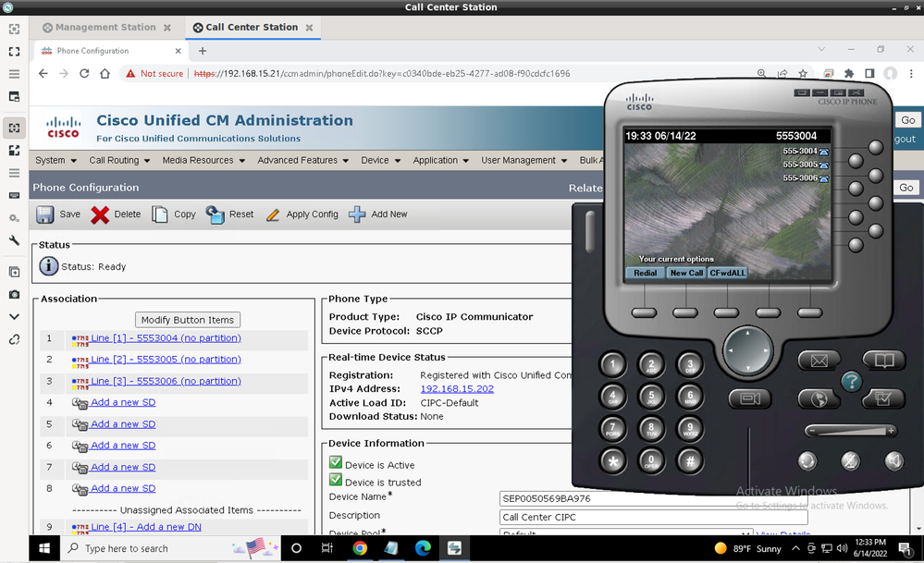Click the browser address bar URL
This screenshot has height=563, width=924.
coord(382,74)
